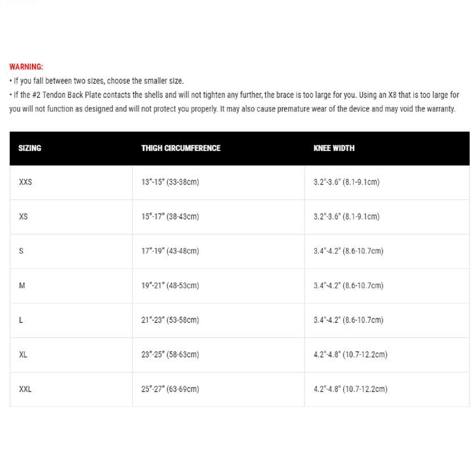Select the L size row label
The width and height of the screenshot is (476, 476).
point(21,320)
